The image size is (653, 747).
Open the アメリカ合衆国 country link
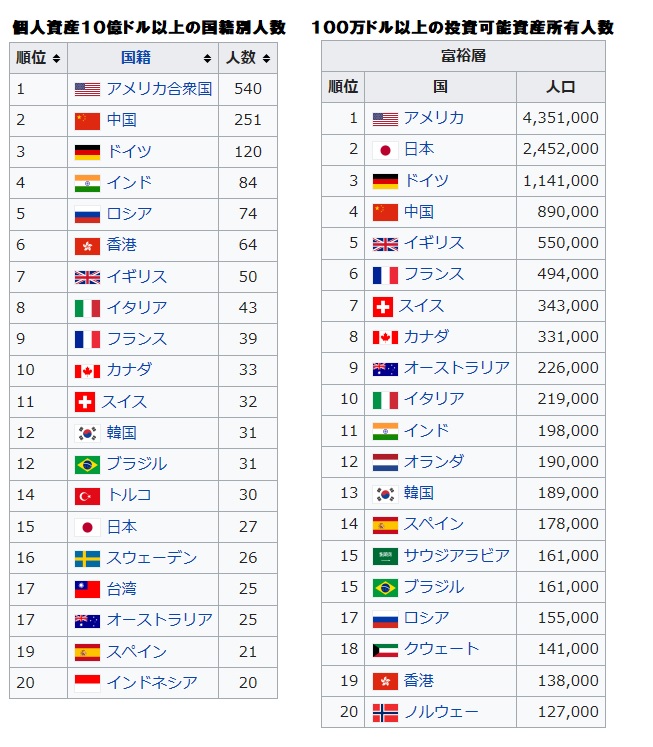coord(159,89)
